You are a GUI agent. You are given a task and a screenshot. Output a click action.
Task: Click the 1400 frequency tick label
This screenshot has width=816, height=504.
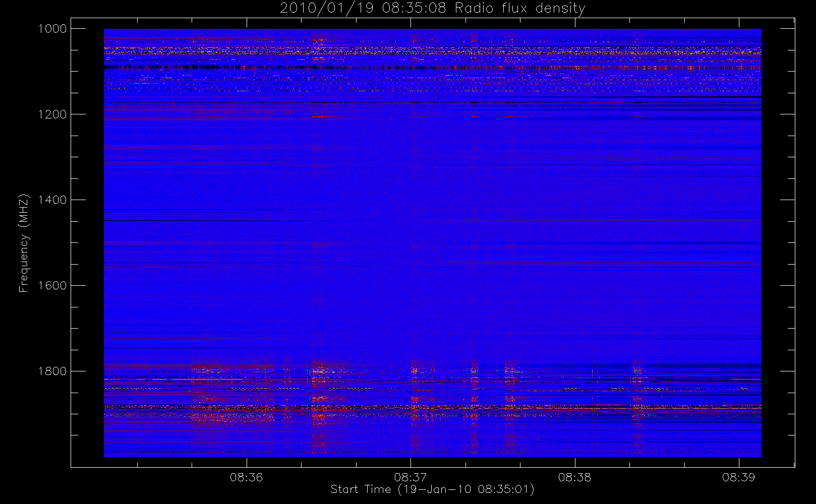[52, 200]
